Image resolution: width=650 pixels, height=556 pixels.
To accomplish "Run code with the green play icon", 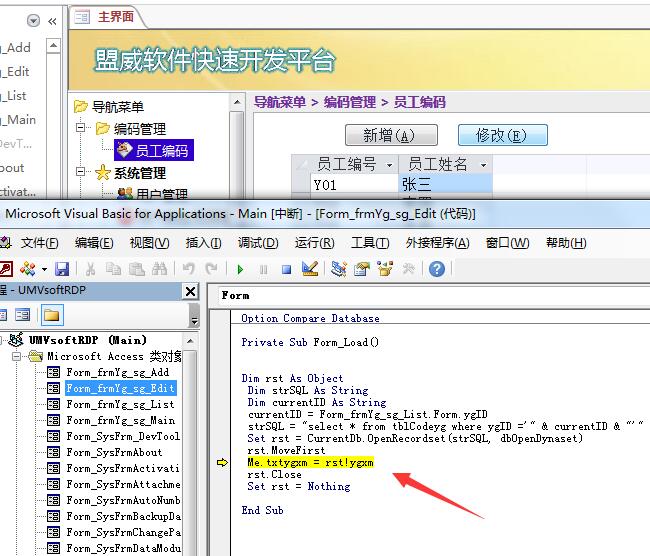I will tap(240, 270).
